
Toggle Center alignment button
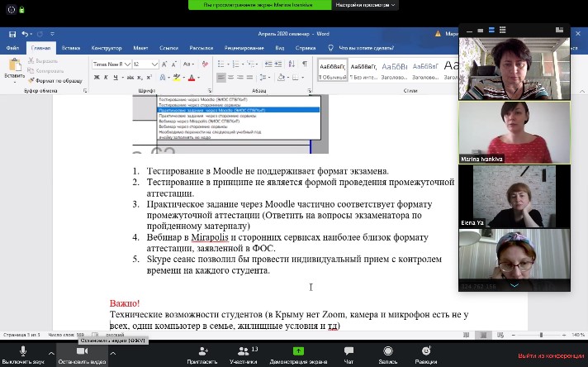tap(230, 78)
